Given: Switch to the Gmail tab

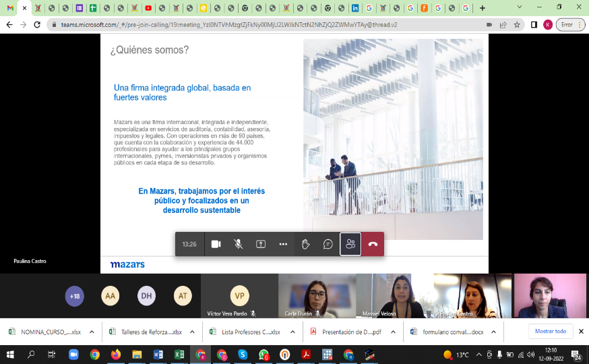Looking at the screenshot, I should (10, 8).
